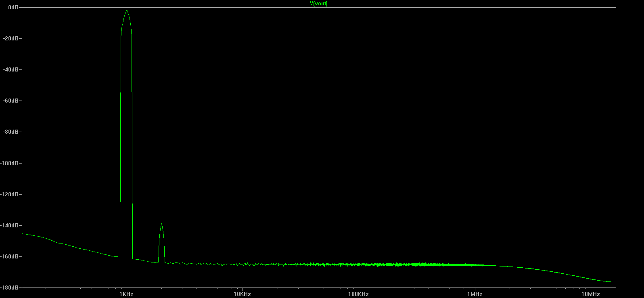Screen dimensions: 644x298
Task: Click the -80dB axis label
Action: 11,132
